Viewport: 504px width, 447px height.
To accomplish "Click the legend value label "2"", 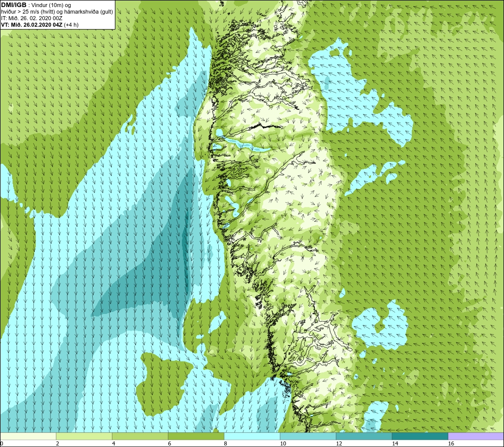I will pos(57,443).
